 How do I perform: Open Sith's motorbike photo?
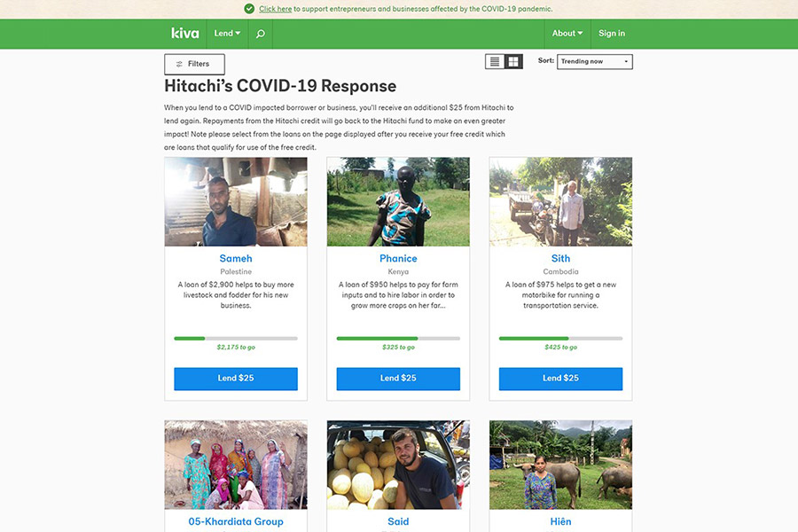560,201
